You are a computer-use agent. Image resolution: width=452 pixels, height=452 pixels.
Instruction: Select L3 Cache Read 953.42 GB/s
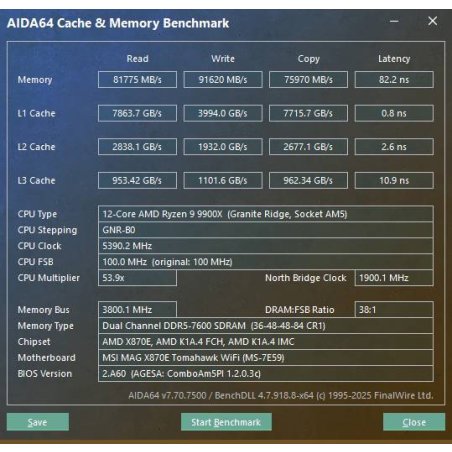click(x=137, y=180)
